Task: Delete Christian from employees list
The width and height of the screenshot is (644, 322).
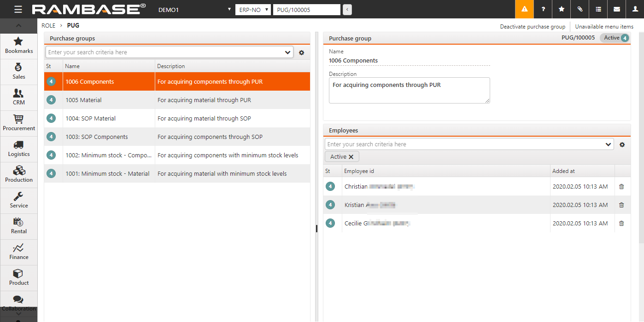Action: 621,187
